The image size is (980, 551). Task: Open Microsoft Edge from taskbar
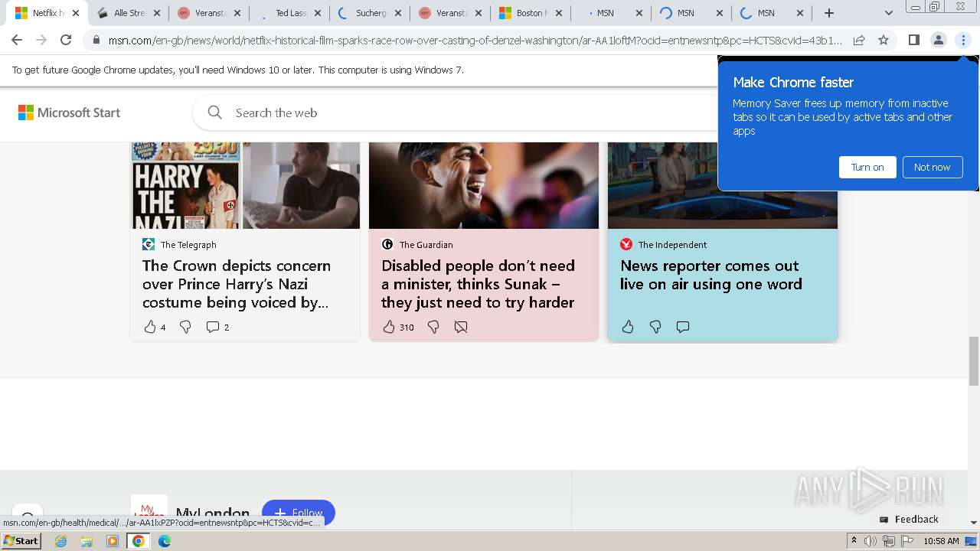pyautogui.click(x=164, y=541)
